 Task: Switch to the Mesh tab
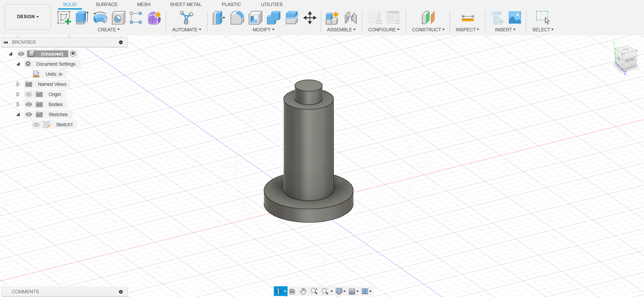coord(144,4)
